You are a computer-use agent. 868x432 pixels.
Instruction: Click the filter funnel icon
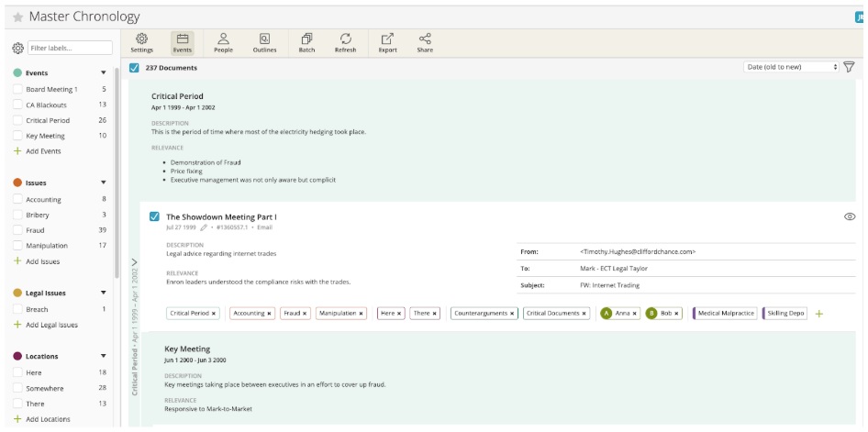click(x=849, y=67)
